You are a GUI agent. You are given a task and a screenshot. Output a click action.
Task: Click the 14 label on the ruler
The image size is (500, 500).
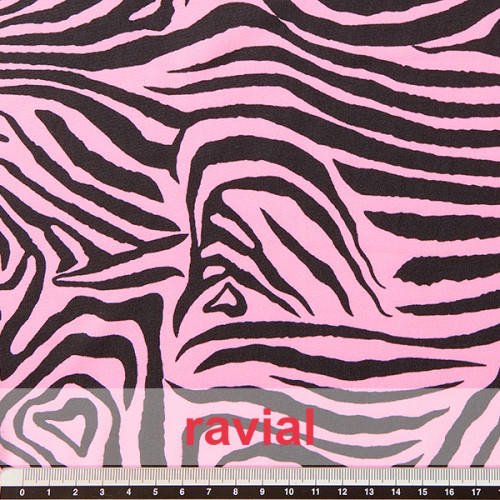tap(396, 492)
